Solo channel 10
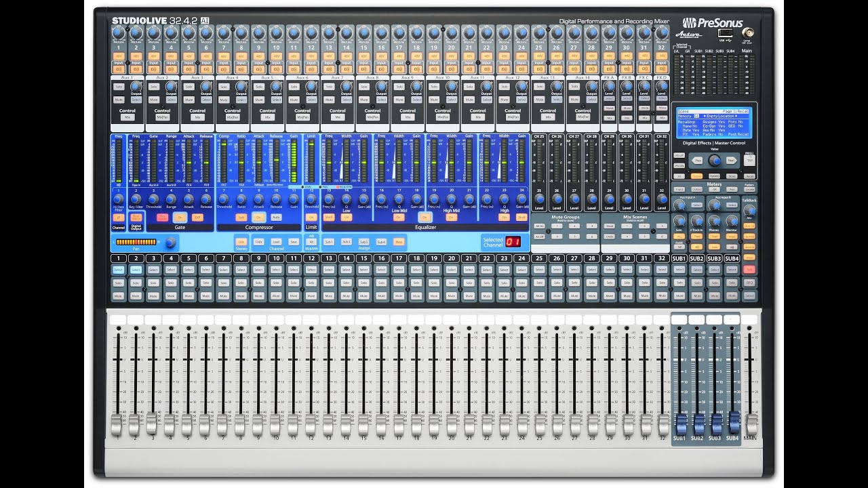This screenshot has height=488, width=868. click(276, 283)
